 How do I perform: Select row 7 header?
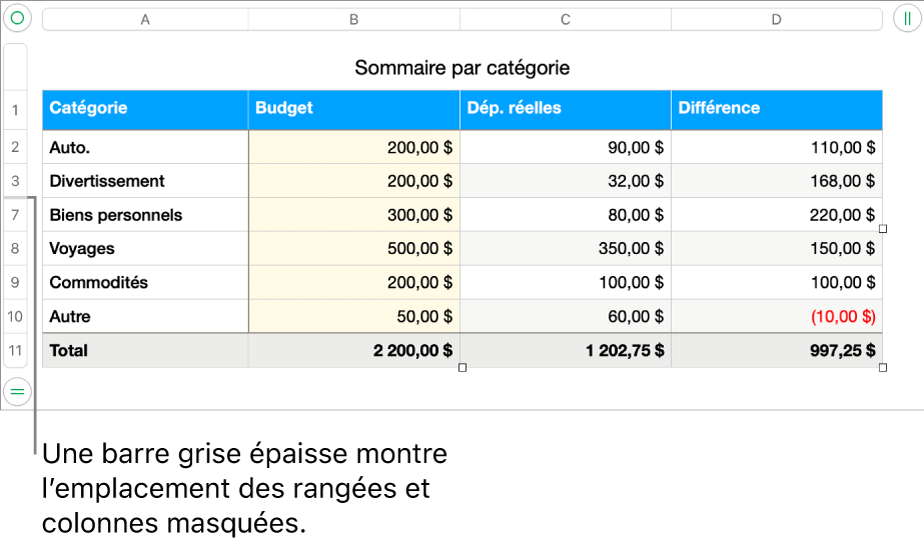pos(16,215)
